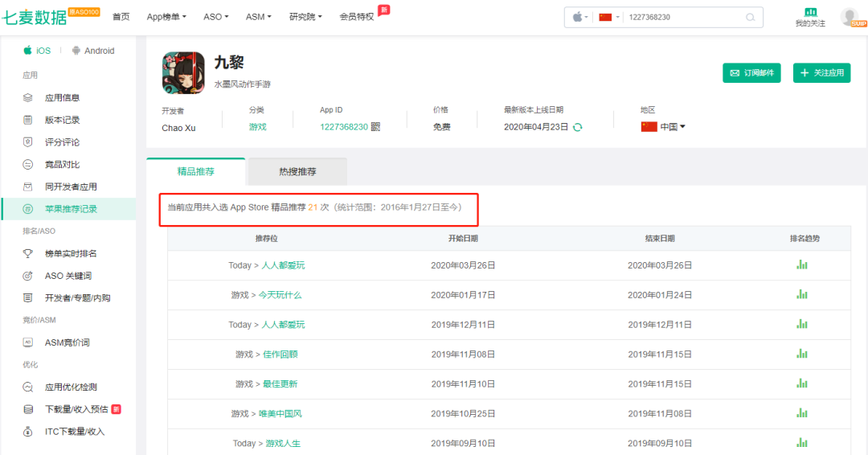Show ranking trend for 唯美中国风 row
The height and width of the screenshot is (455, 868).
click(802, 413)
